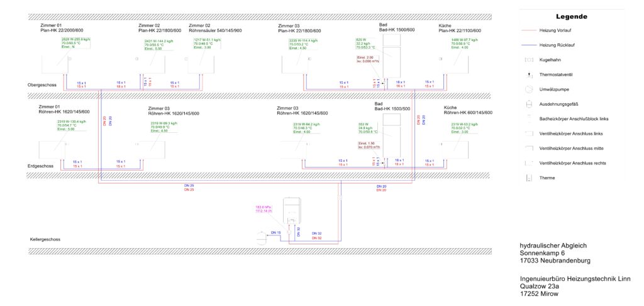Click the Umwälzpumpe circle symbol in legend
This screenshot has height=306, width=644.
[528, 89]
